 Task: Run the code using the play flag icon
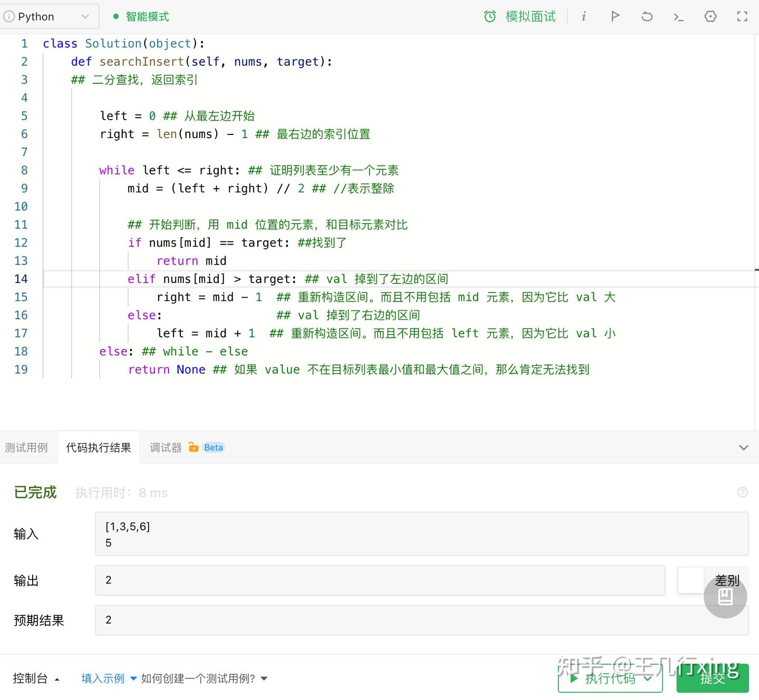(615, 16)
